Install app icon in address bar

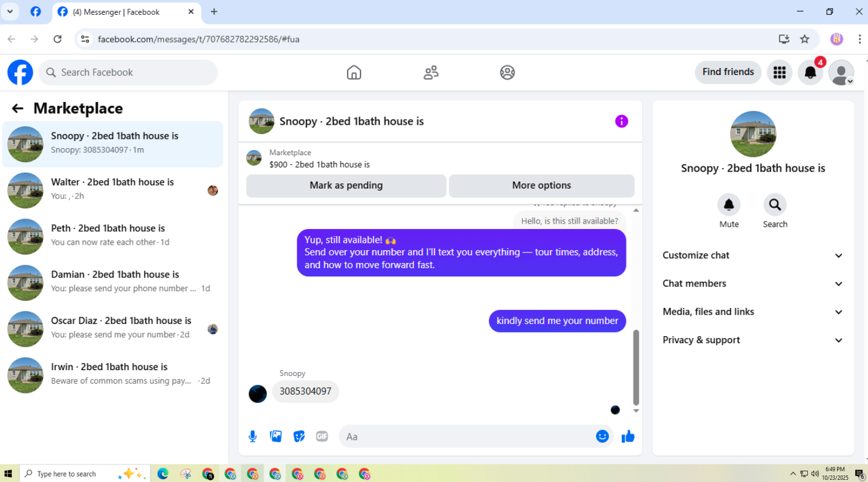[784, 39]
